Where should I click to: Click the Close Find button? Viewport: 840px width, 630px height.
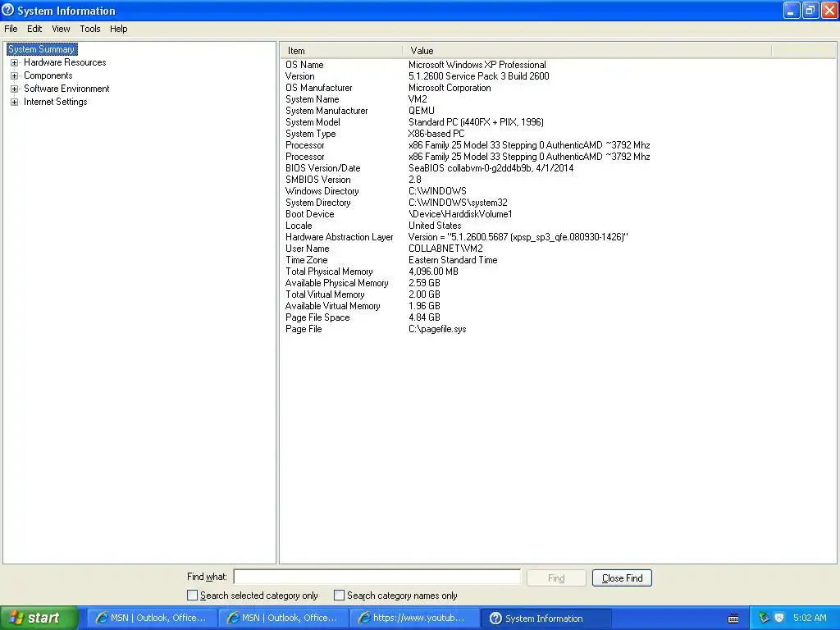(x=622, y=578)
